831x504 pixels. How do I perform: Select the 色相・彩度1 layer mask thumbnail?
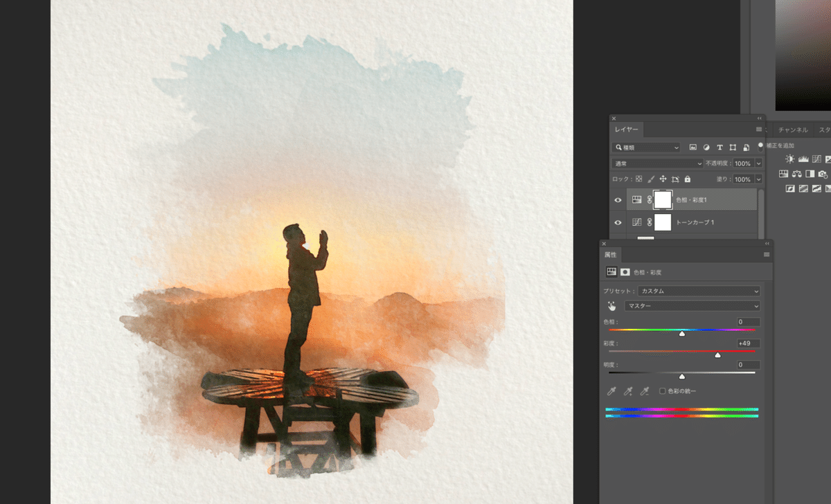point(663,199)
